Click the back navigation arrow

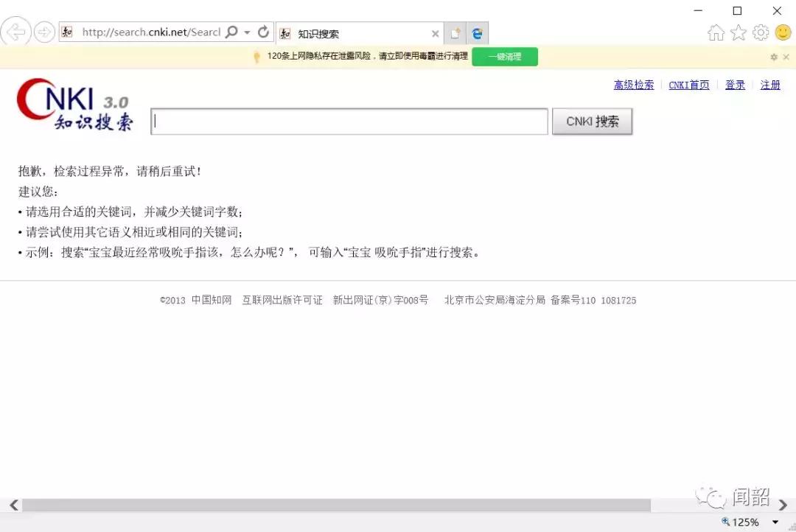pyautogui.click(x=15, y=32)
